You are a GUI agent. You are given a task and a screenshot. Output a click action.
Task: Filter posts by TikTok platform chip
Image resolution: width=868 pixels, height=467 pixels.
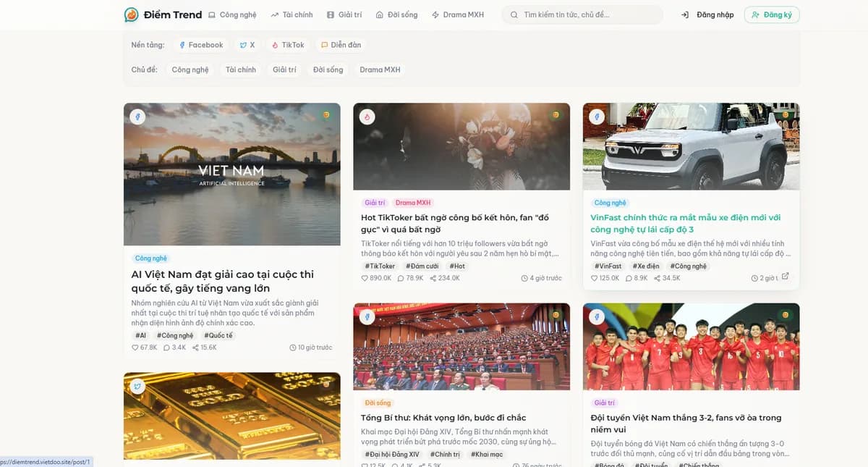point(288,45)
